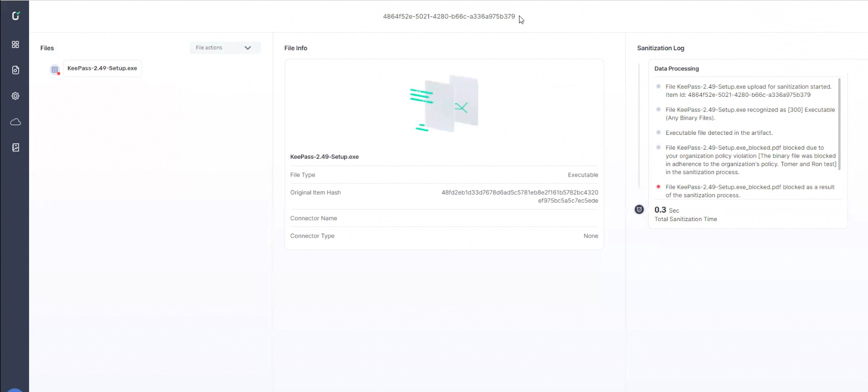Select KeePass-2.49-Setup.exe in Files list
The width and height of the screenshot is (868, 392).
pyautogui.click(x=102, y=68)
